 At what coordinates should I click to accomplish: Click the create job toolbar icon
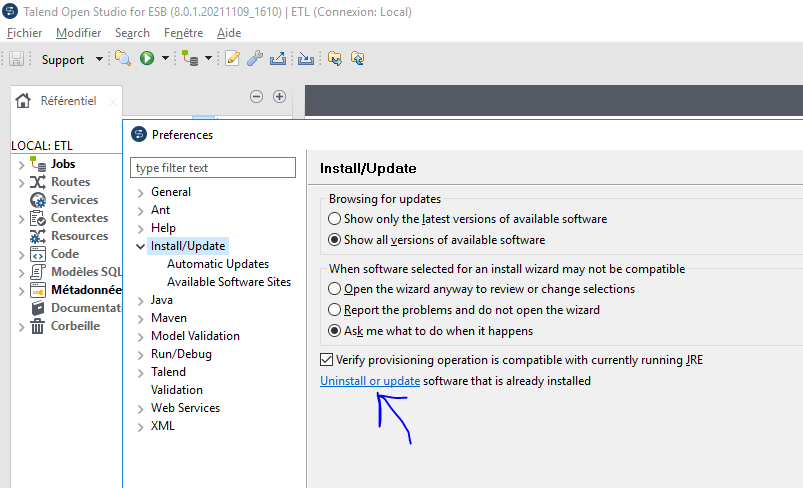pos(190,58)
